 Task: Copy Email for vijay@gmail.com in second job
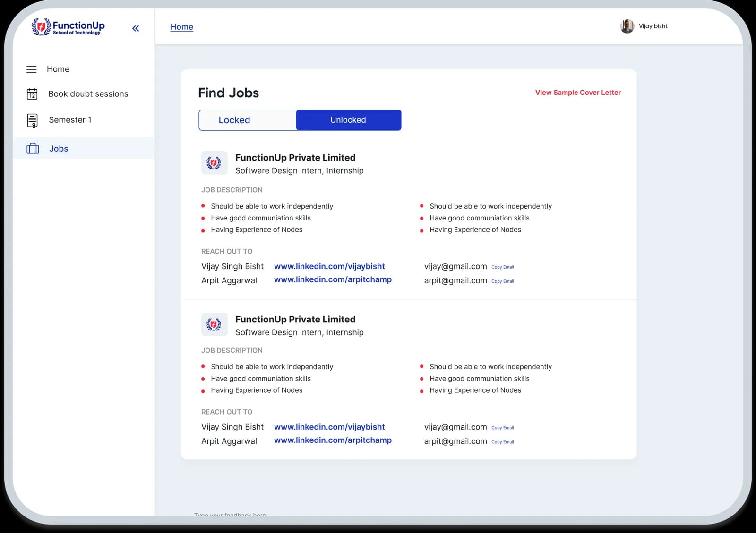point(503,428)
